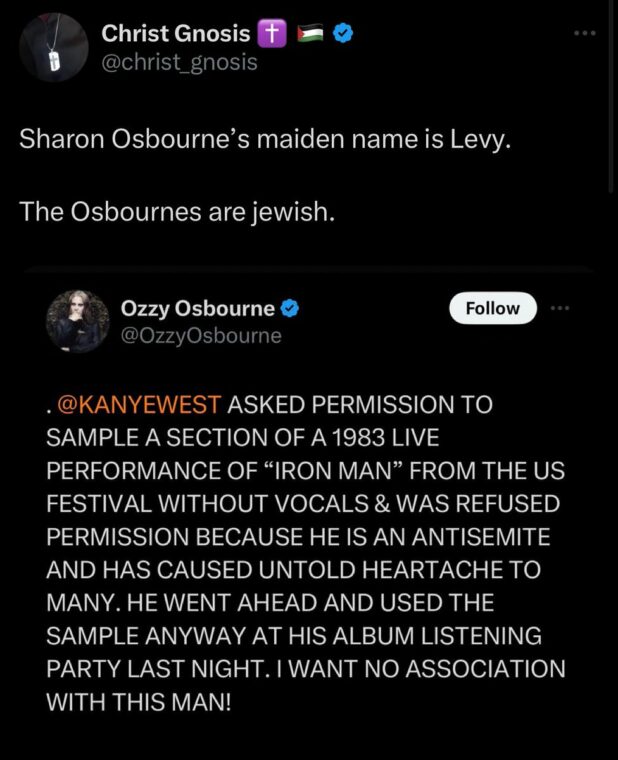Open the more options menu on Christ Gnosis's post
The height and width of the screenshot is (760, 618).
point(585,33)
